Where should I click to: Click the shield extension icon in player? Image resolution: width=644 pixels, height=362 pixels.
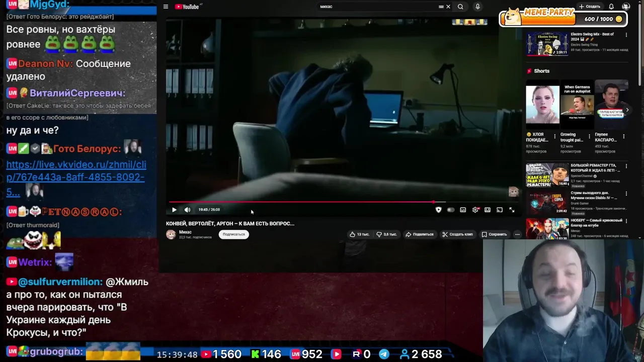coord(438,210)
